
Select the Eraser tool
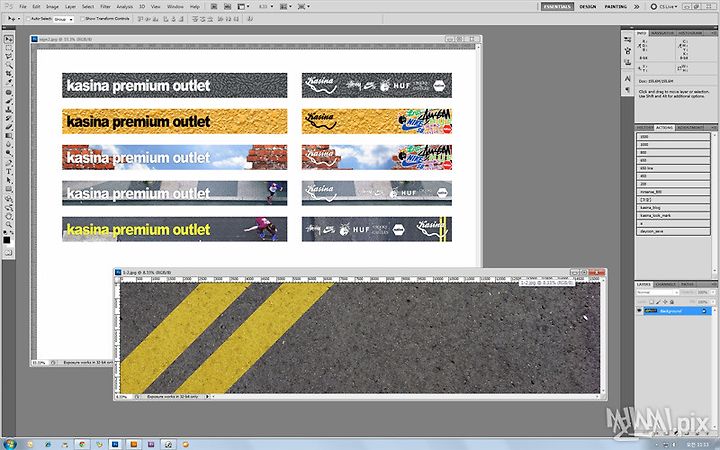pos(9,128)
